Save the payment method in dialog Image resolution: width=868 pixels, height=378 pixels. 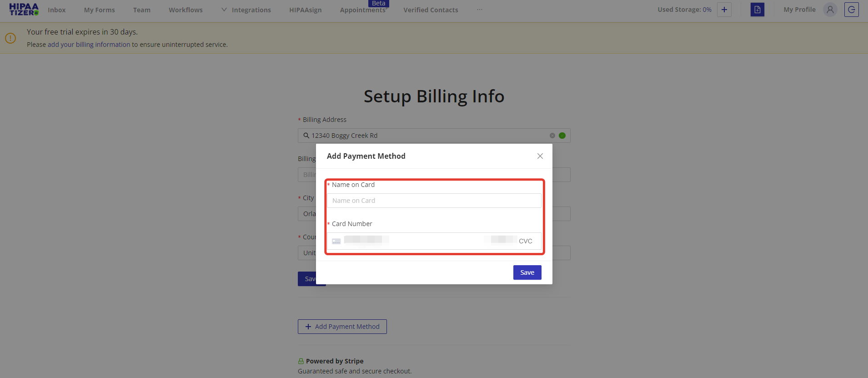tap(527, 272)
